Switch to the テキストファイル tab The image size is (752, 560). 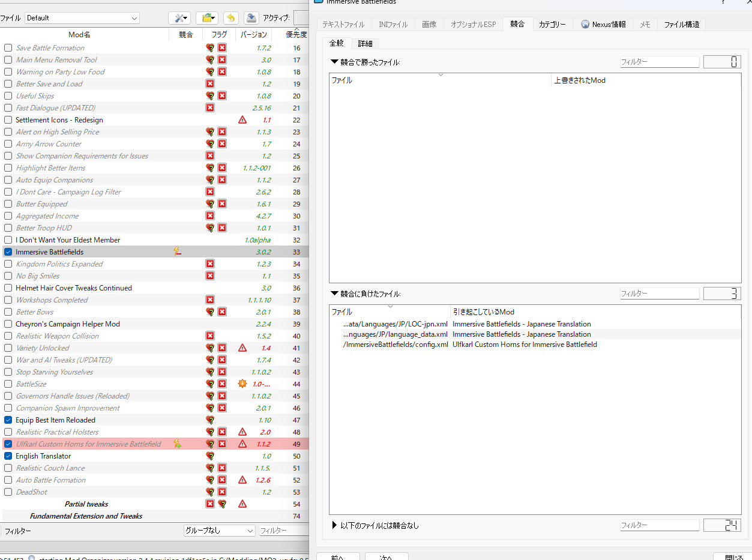pyautogui.click(x=343, y=25)
